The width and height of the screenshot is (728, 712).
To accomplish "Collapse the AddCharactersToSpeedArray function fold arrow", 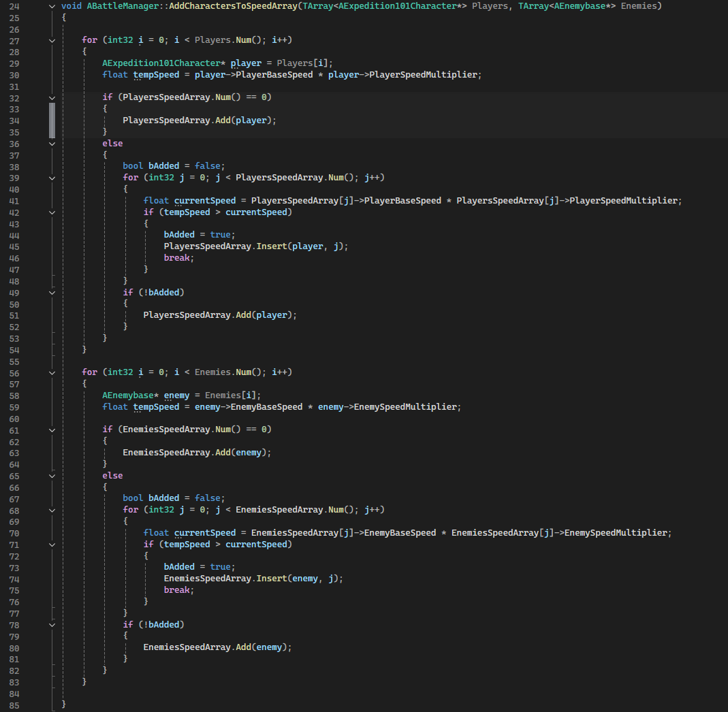I will [x=52, y=5].
